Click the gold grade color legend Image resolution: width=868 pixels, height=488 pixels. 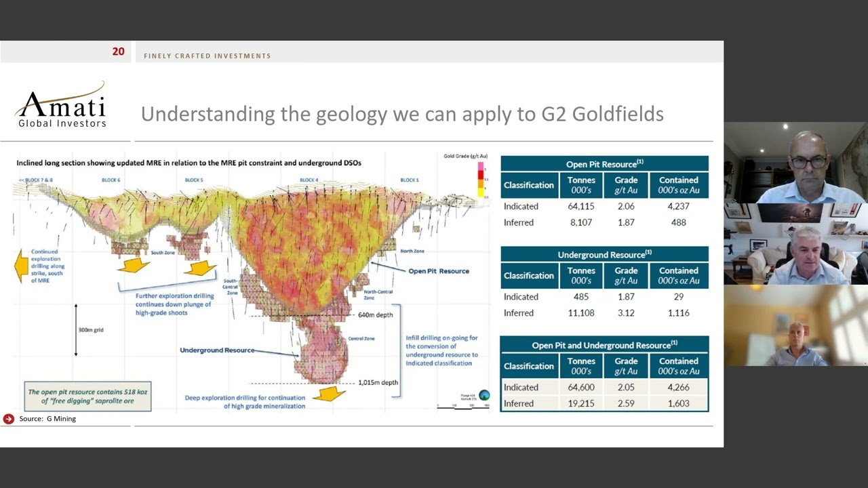point(481,180)
